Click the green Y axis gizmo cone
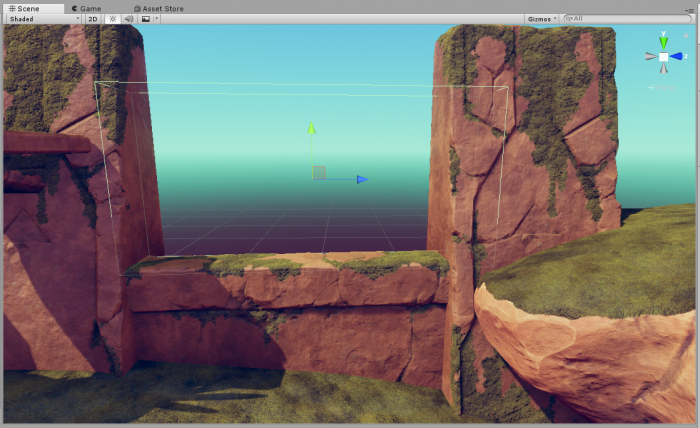 (x=663, y=42)
